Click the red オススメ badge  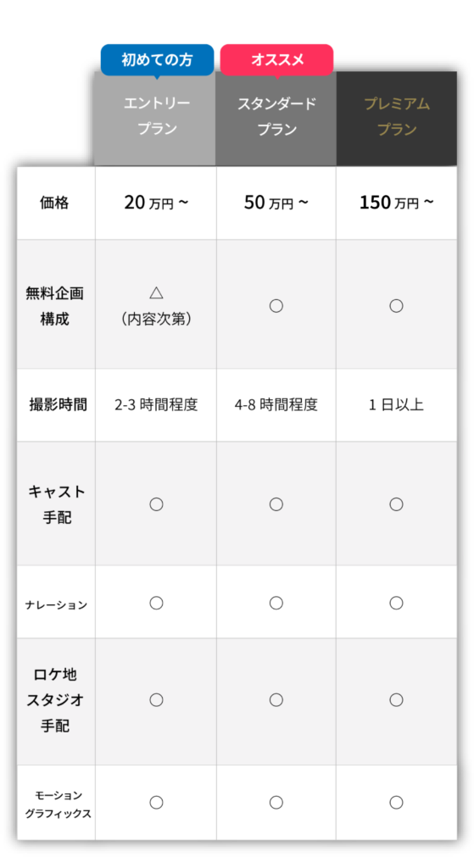tap(277, 60)
